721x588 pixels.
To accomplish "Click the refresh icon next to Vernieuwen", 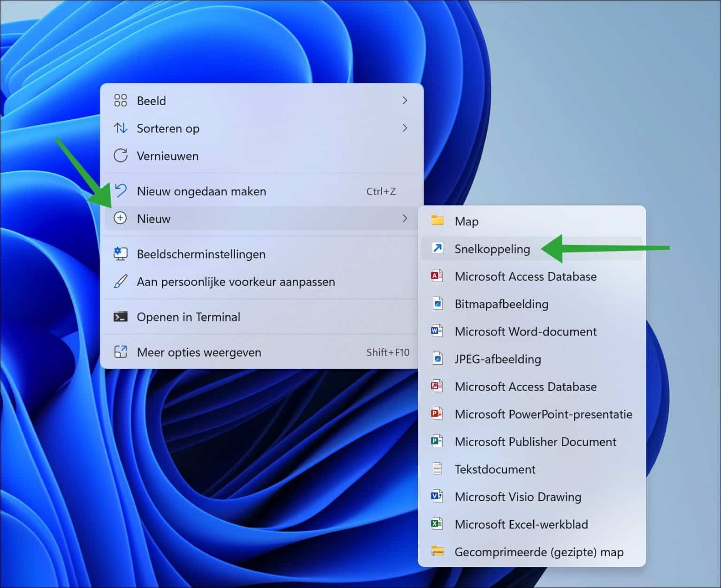I will tap(121, 156).
